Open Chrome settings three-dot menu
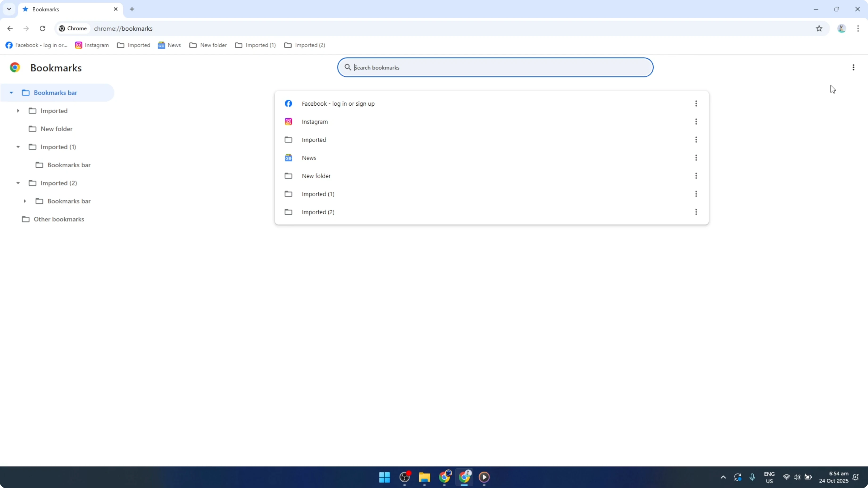This screenshot has height=488, width=868. pos(859,28)
